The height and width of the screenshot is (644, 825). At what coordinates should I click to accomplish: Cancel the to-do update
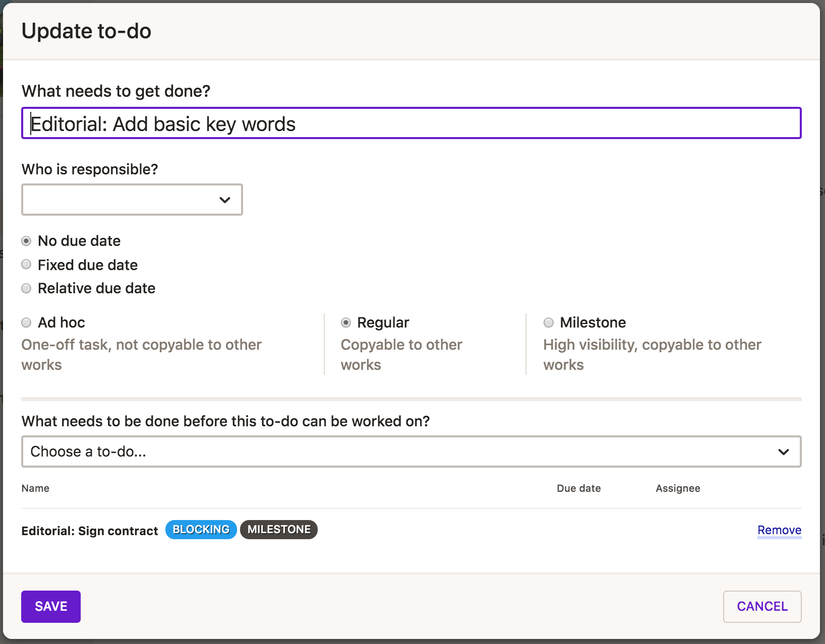point(762,606)
